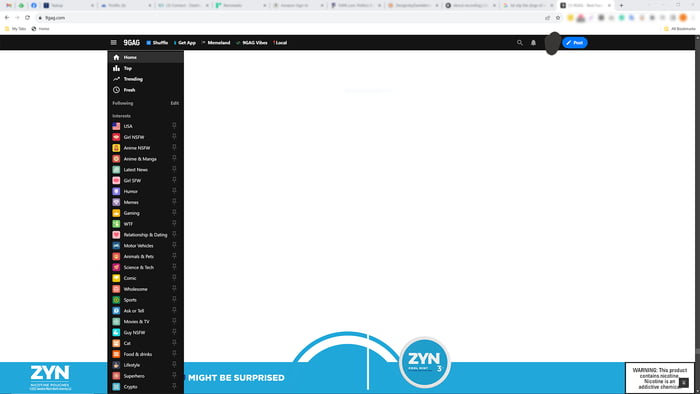Open All Bookmarks folder
The image size is (700, 394).
[x=679, y=29]
